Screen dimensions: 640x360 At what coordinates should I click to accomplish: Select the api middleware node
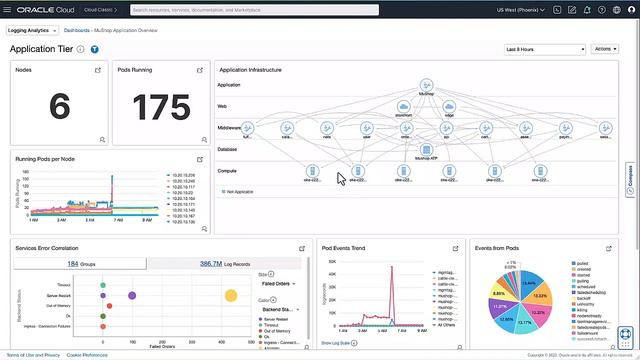(x=446, y=129)
